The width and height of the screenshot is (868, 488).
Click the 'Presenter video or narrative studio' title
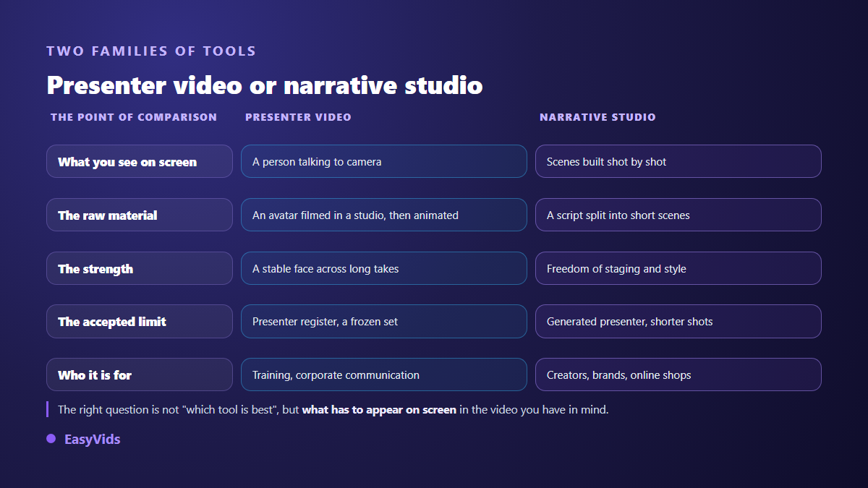265,85
